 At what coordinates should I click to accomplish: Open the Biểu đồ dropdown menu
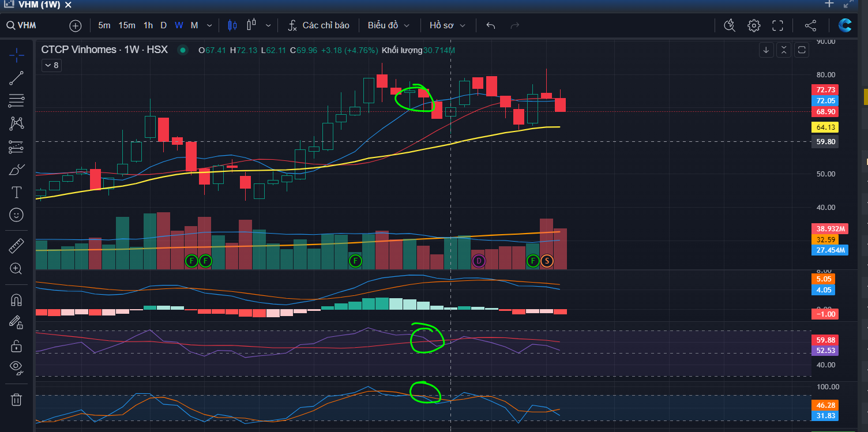pyautogui.click(x=389, y=25)
